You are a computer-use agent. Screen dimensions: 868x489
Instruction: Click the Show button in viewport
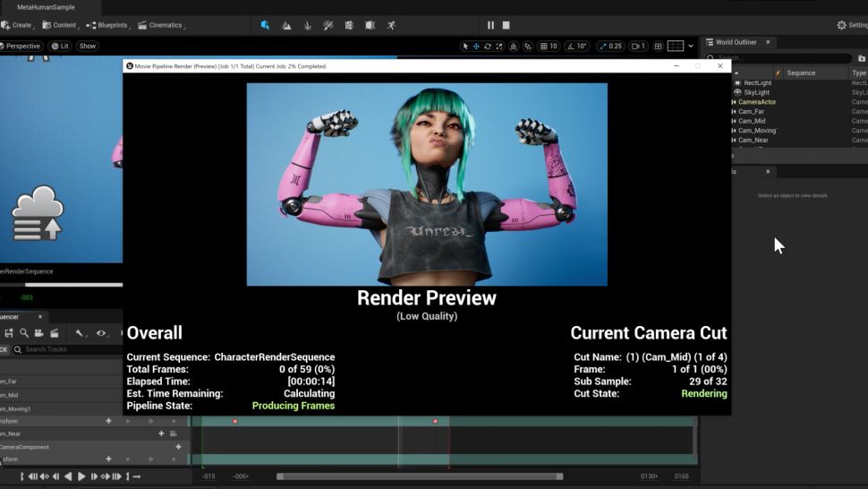(x=87, y=46)
